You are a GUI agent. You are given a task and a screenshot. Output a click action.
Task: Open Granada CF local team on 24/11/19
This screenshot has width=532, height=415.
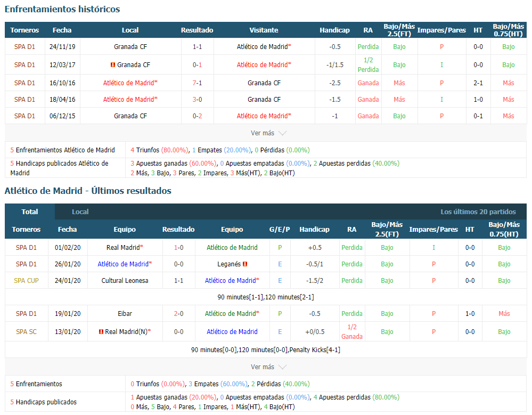point(130,47)
